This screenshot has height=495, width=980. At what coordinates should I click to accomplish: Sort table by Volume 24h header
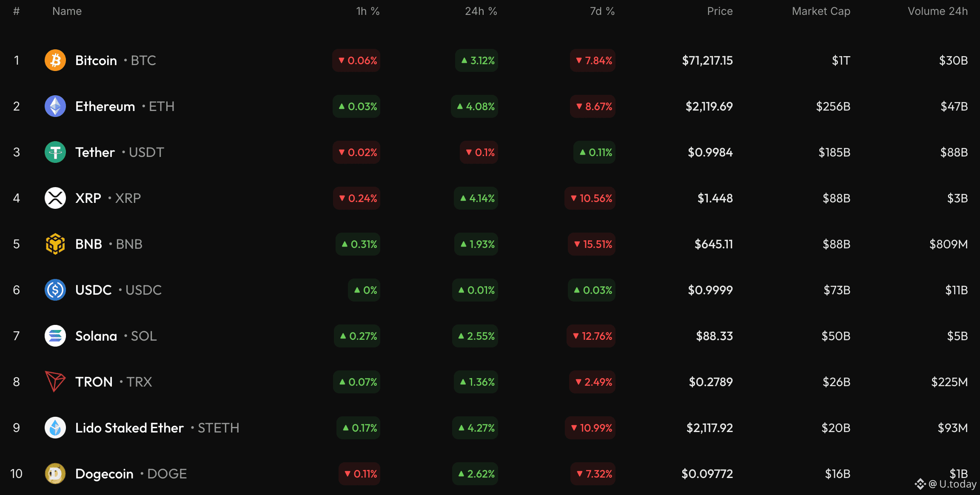point(937,11)
